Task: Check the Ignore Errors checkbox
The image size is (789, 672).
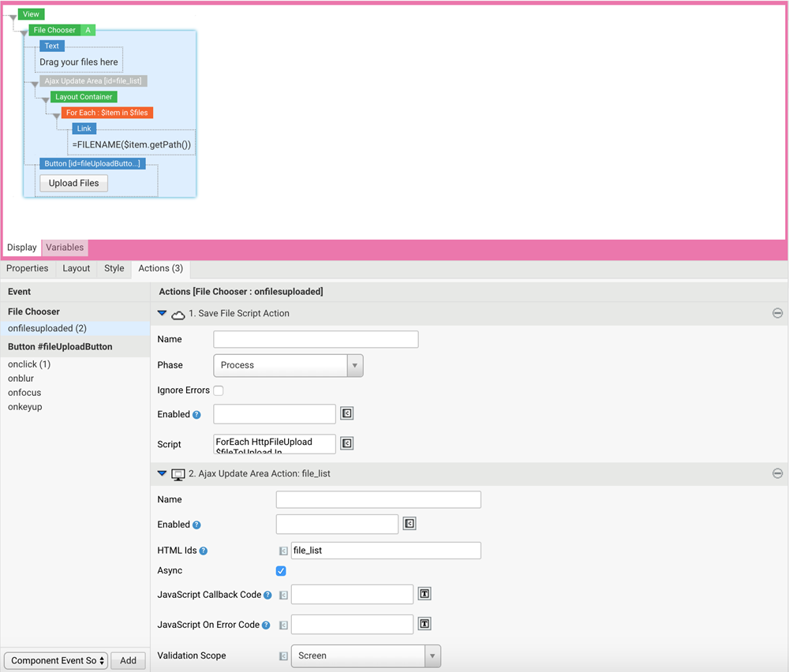Action: click(218, 390)
